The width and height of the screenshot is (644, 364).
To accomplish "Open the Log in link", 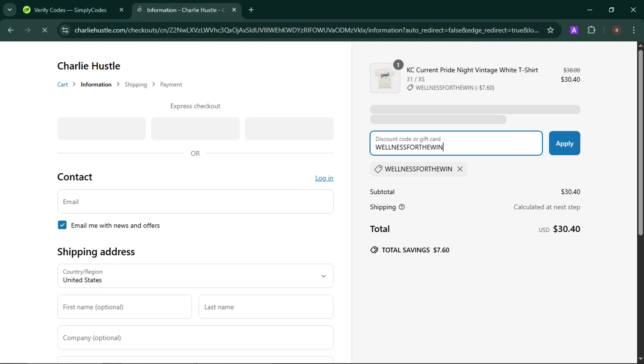I will point(324,178).
